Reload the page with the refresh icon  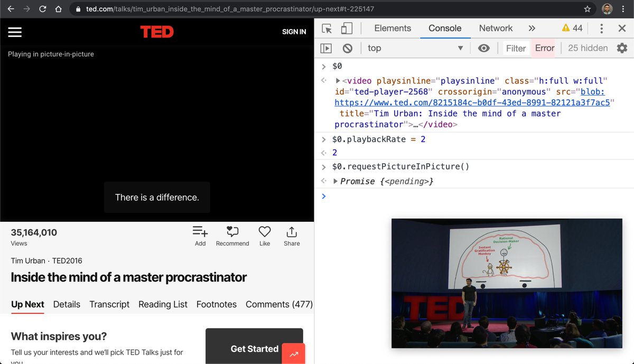(x=43, y=9)
